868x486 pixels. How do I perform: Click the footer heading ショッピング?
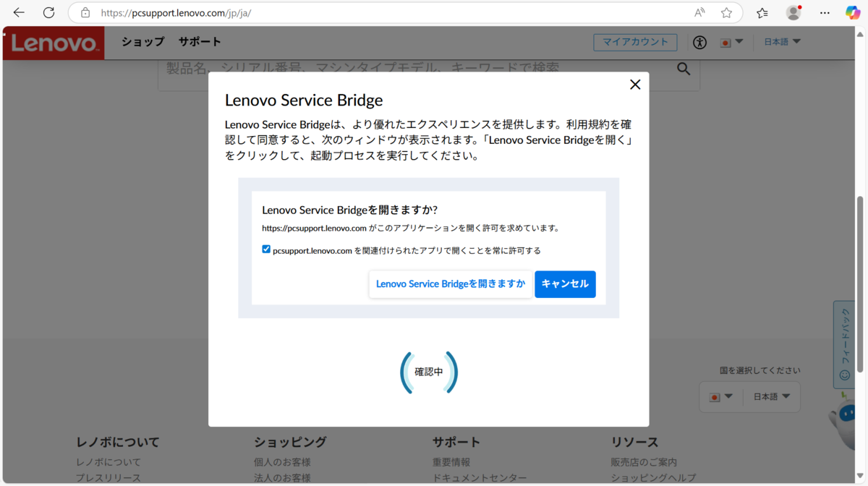pyautogui.click(x=290, y=442)
